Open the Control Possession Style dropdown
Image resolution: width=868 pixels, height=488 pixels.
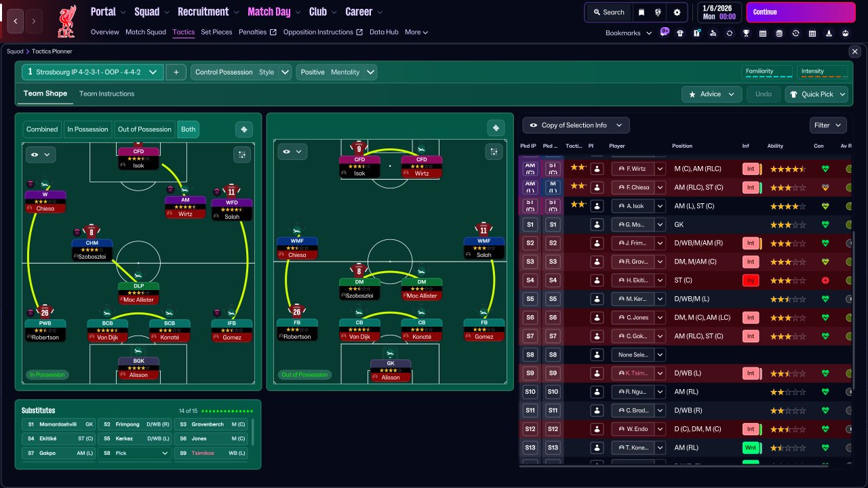[x=241, y=72]
